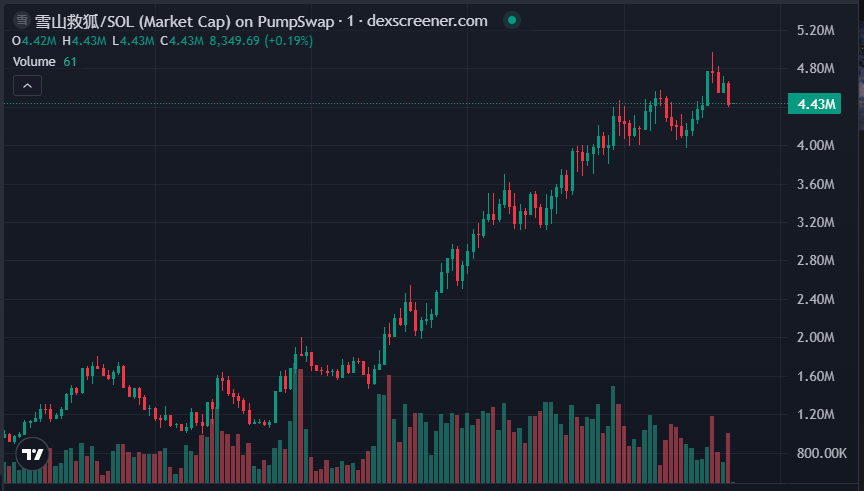The width and height of the screenshot is (864, 491).
Task: Click the 5.20M price axis label
Action: [x=816, y=30]
